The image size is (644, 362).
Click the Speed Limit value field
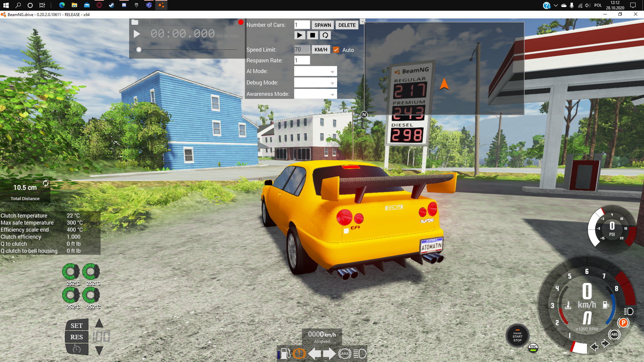click(x=302, y=50)
